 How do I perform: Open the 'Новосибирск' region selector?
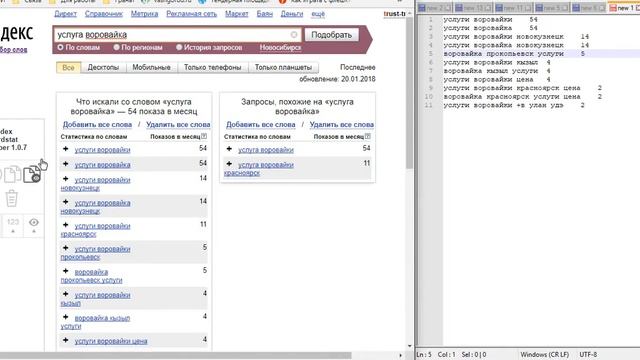click(x=280, y=48)
